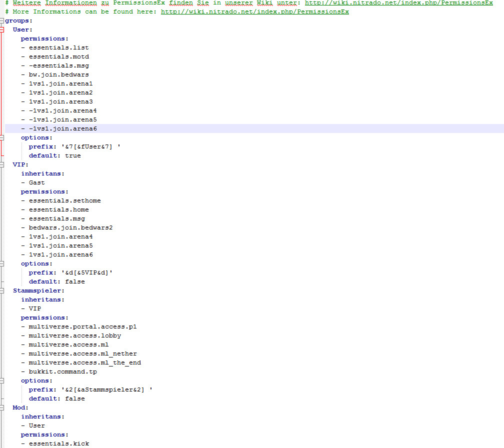Viewport: 504px width, 448px height.
Task: Click 'default: false' under Stammspieler options
Action: [x=57, y=398]
